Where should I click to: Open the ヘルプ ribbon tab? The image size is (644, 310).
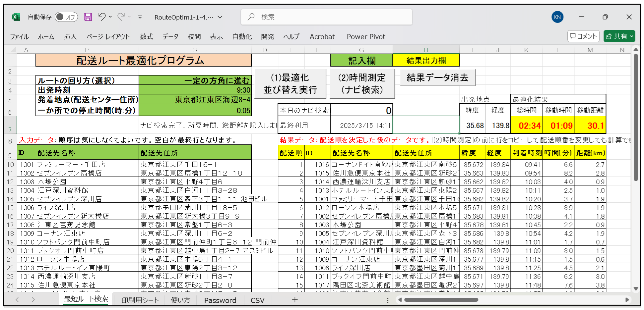click(291, 37)
